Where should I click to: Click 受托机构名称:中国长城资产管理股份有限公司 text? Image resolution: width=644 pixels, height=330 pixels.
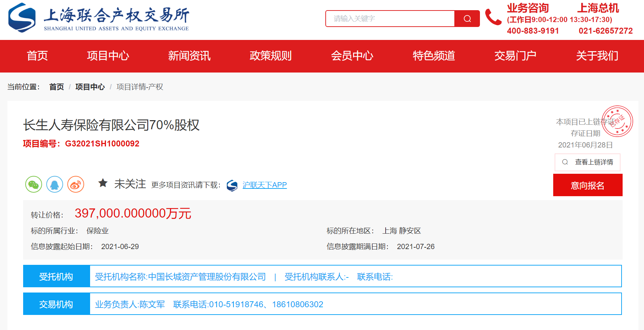point(181,277)
